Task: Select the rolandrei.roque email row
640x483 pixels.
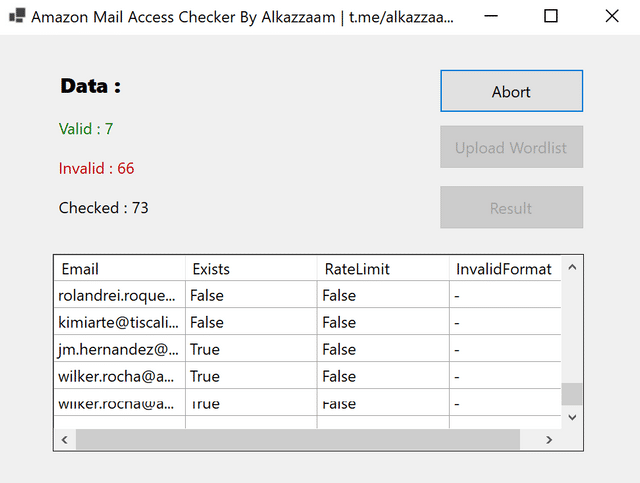Action: [x=120, y=295]
